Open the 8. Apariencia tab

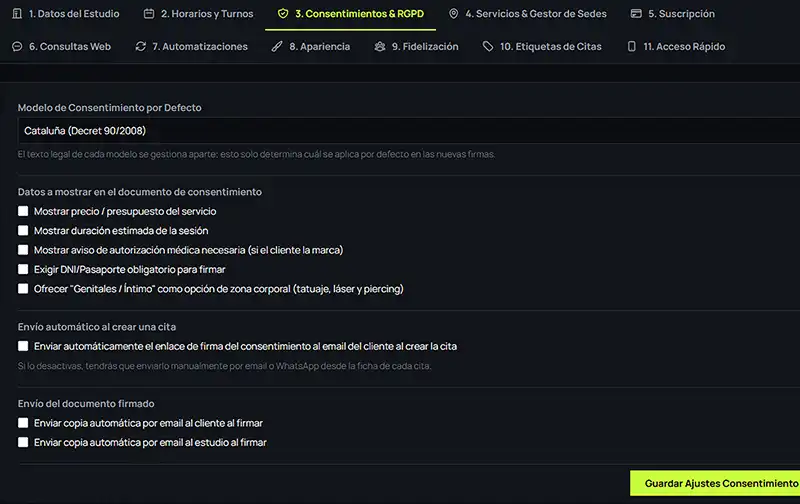311,46
